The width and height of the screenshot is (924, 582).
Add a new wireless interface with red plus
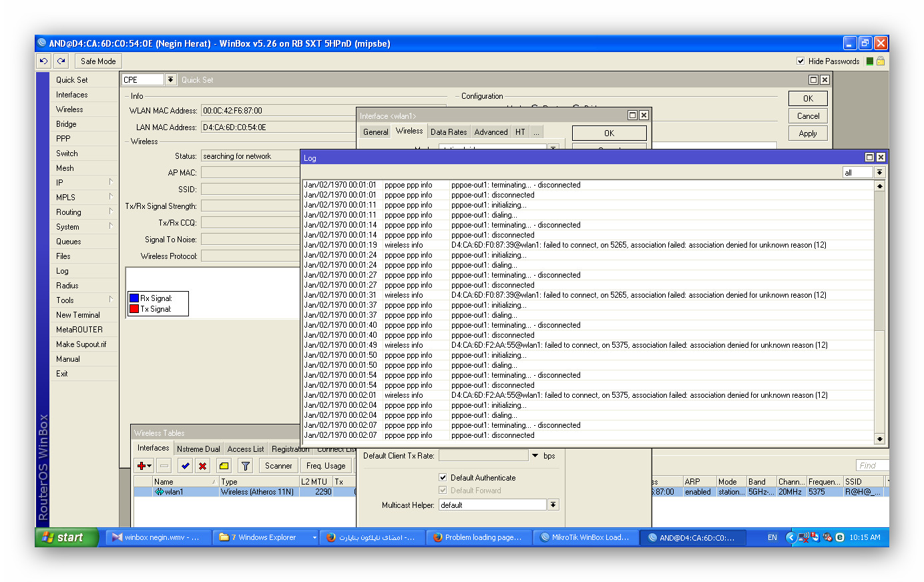click(x=144, y=466)
